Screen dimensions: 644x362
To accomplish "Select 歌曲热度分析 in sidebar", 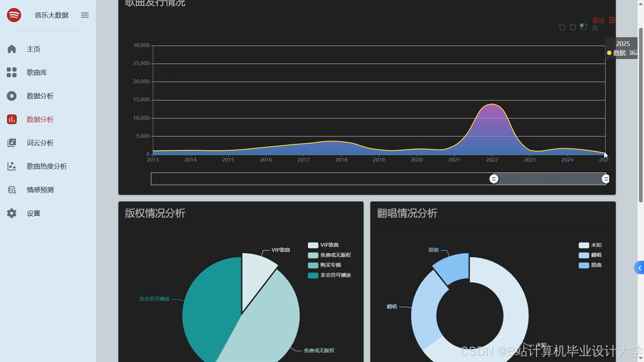I will (47, 167).
